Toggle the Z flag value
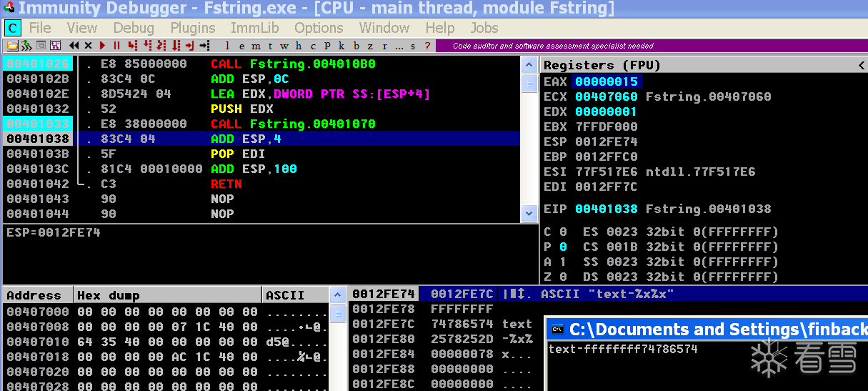Screen dimensions: 868x391 pyautogui.click(x=563, y=277)
